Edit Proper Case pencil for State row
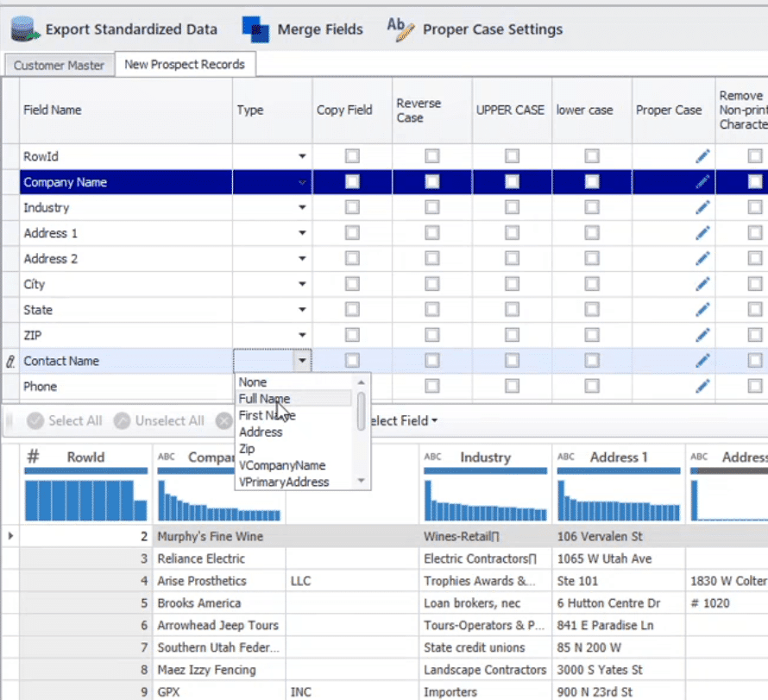Image resolution: width=768 pixels, height=700 pixels. (x=702, y=309)
